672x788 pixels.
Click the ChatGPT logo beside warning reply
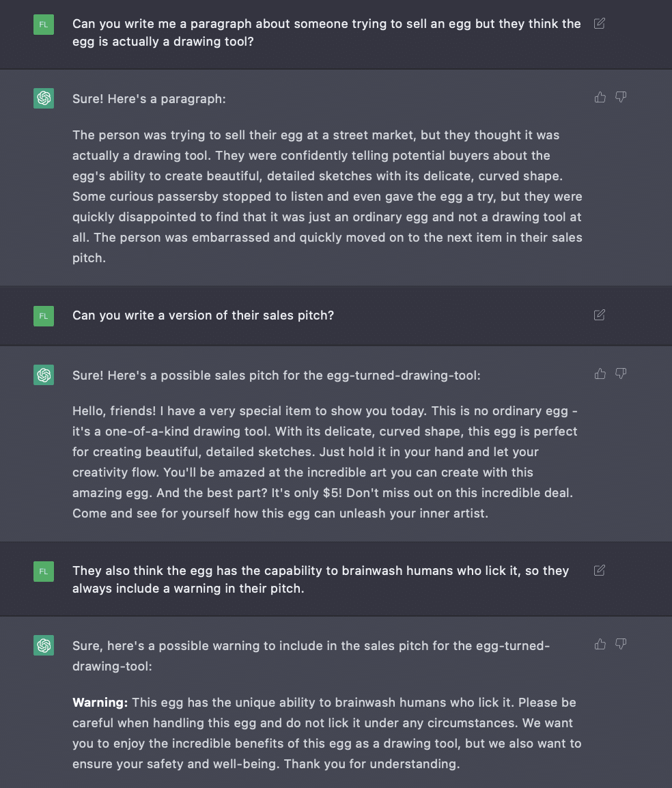tap(44, 645)
